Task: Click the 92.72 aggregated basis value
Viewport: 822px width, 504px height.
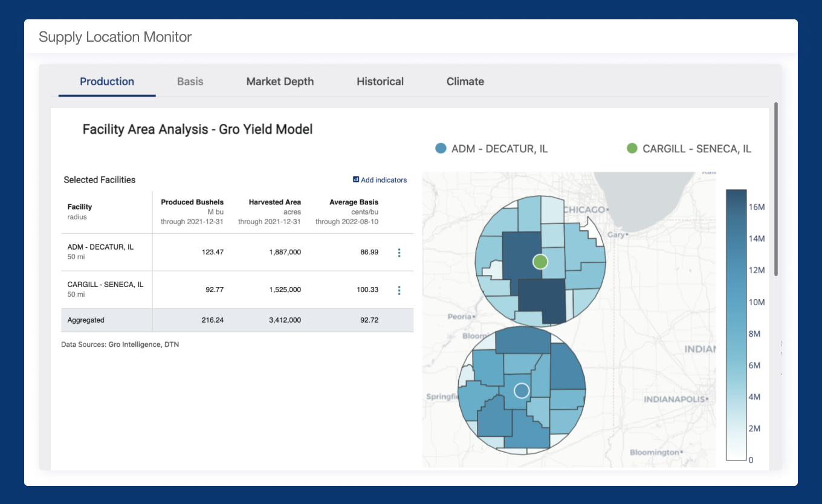Action: click(x=369, y=320)
